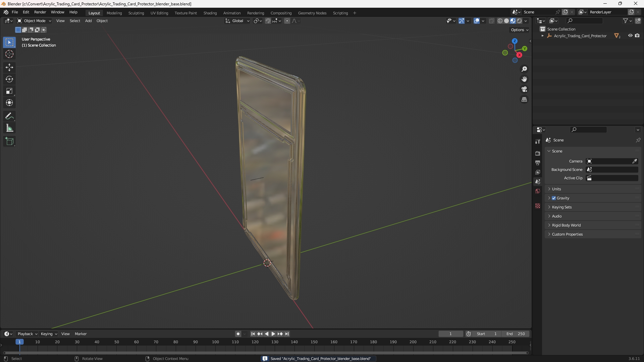Activate the Scale tool
Image resolution: width=644 pixels, height=362 pixels.
(9, 91)
